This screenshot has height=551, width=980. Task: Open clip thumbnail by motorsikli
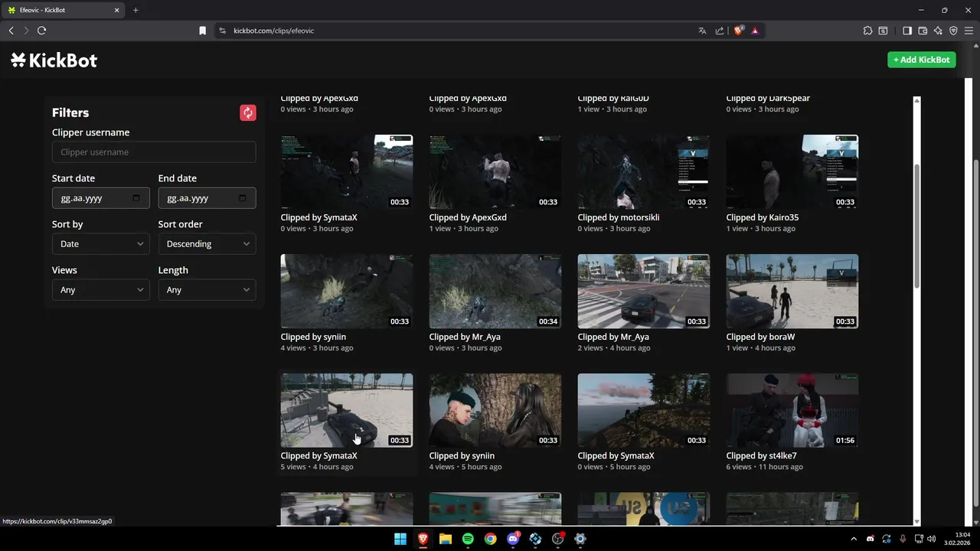tap(643, 171)
